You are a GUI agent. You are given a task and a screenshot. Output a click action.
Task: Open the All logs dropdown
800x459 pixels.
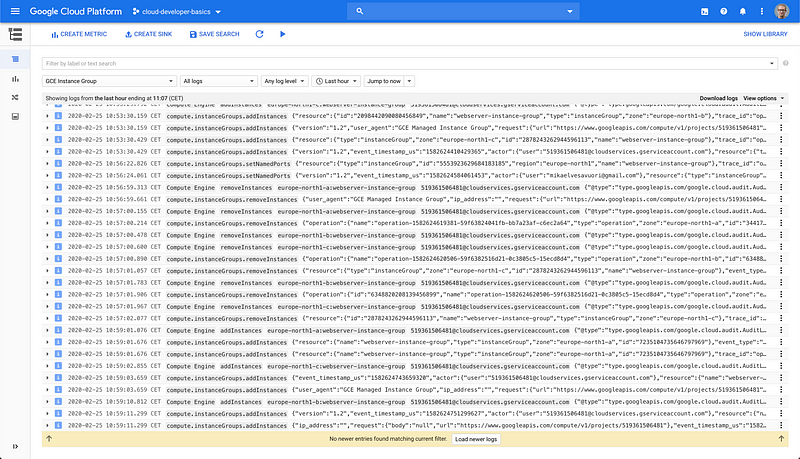[218, 81]
